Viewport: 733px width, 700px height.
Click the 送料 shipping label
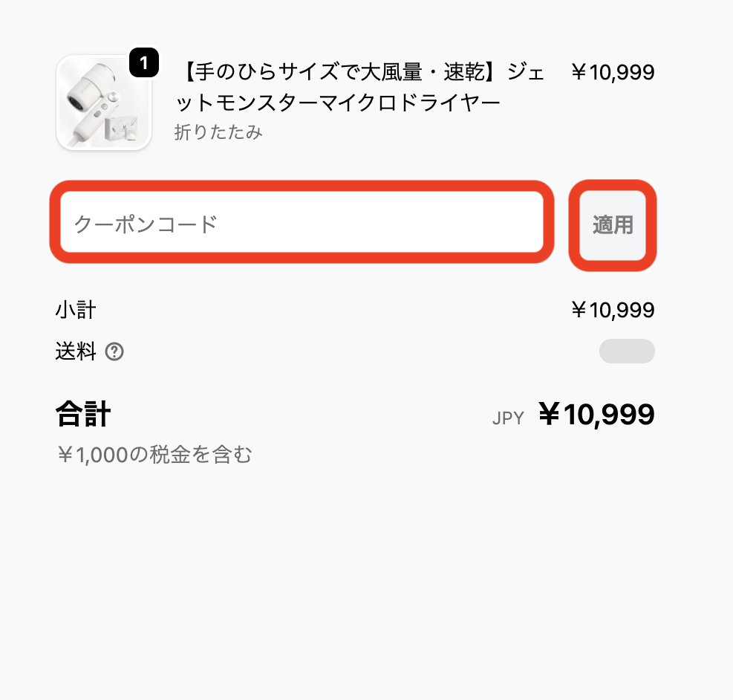point(76,351)
